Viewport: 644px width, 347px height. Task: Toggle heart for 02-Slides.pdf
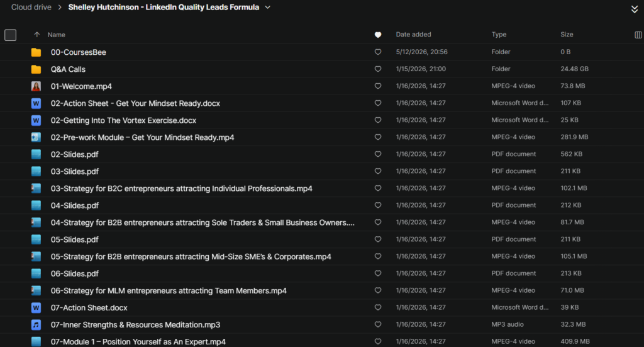[x=378, y=154]
